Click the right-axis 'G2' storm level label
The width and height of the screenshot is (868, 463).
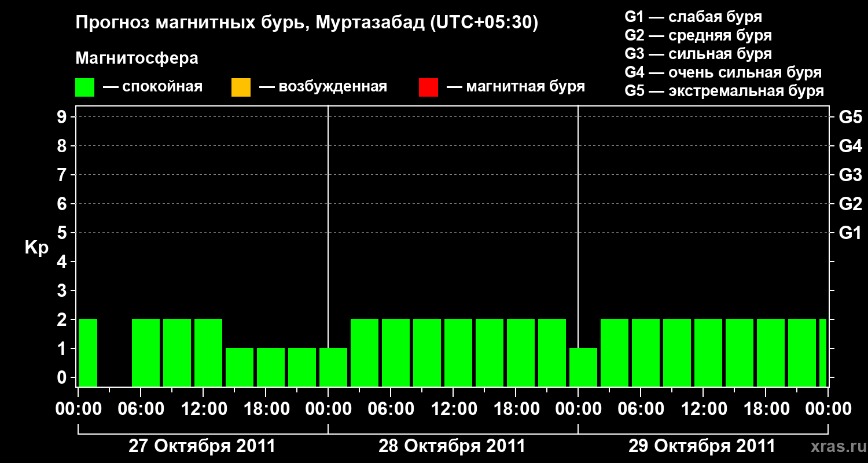point(851,204)
